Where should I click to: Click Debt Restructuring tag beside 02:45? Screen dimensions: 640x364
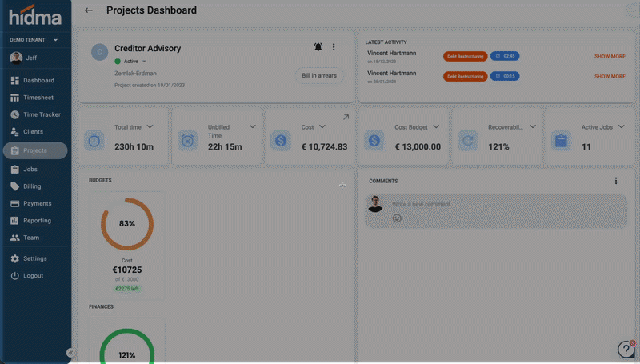[466, 56]
